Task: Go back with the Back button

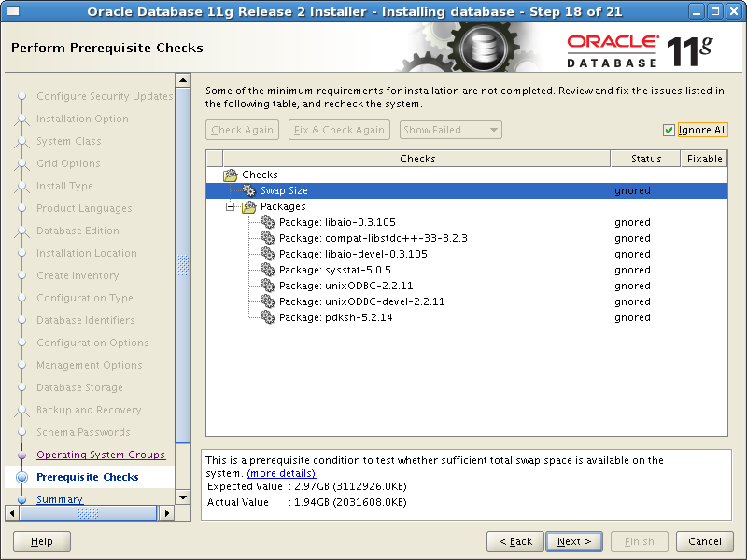Action: (x=515, y=541)
